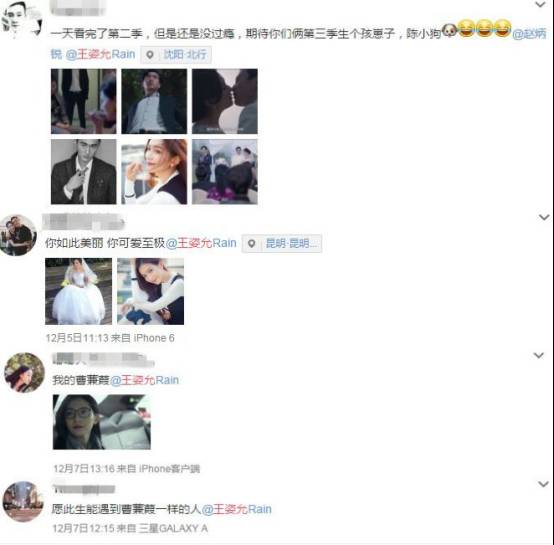Click the 昆明·昆明 location pin icon
The height and width of the screenshot is (545, 554).
252,243
